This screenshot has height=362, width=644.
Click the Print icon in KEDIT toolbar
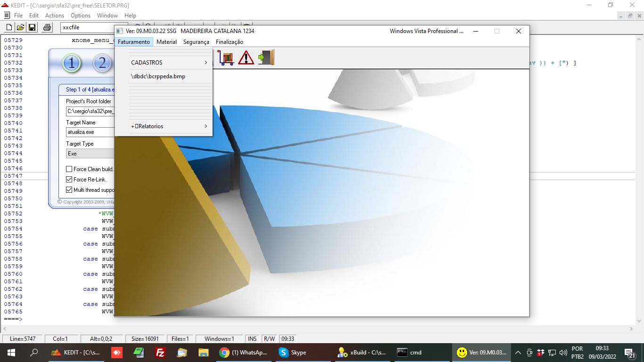point(47,27)
